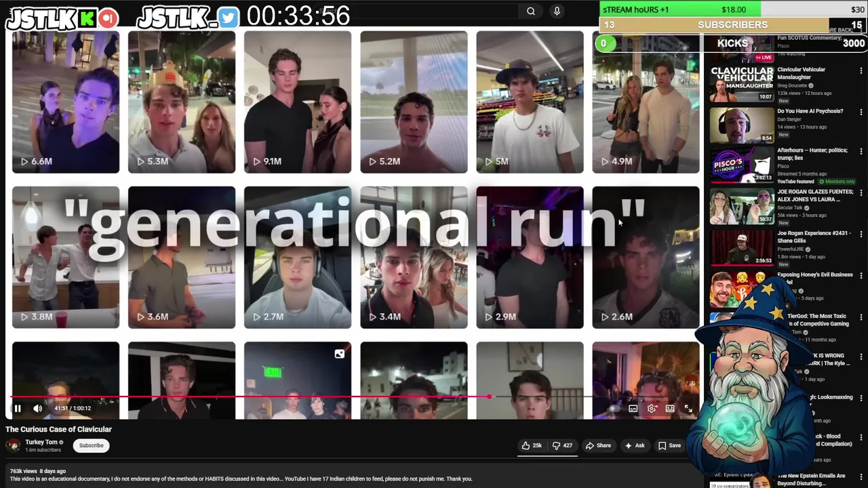
Task: Save the video to a playlist
Action: coord(669,445)
